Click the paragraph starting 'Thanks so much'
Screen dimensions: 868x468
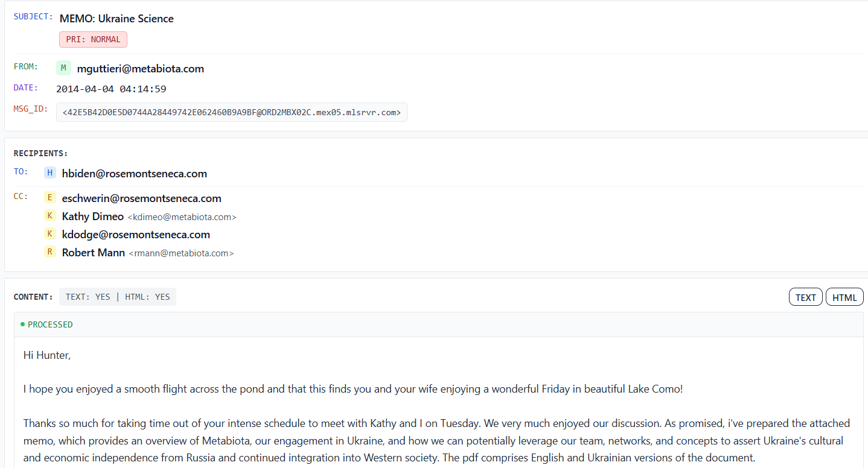point(436,440)
